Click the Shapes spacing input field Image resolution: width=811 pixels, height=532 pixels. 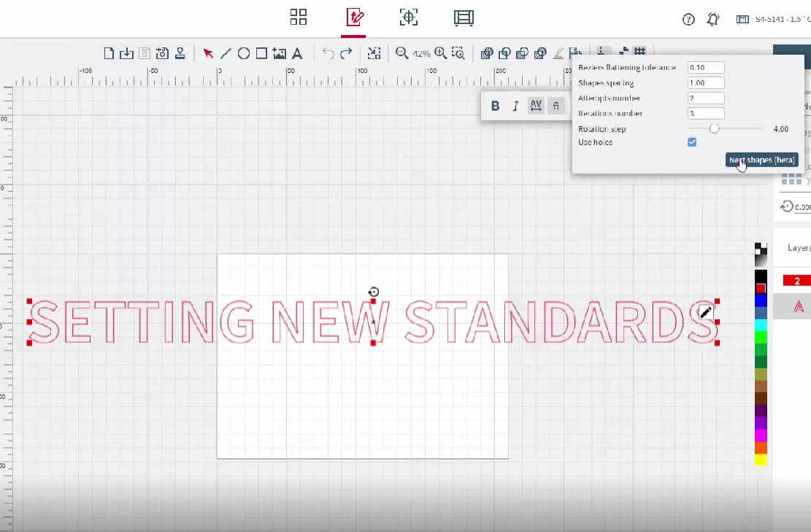point(706,83)
